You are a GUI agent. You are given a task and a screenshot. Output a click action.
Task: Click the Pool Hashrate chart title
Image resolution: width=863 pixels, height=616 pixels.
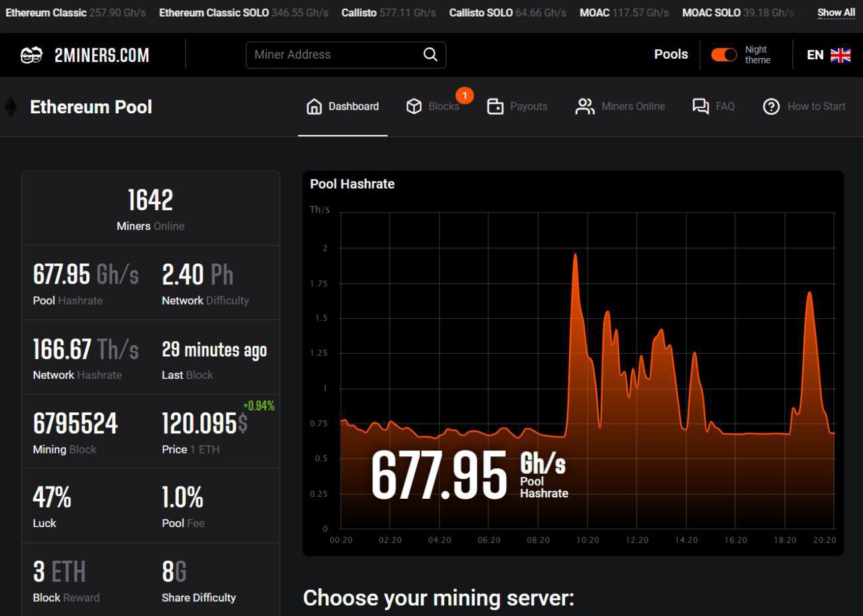click(x=352, y=184)
